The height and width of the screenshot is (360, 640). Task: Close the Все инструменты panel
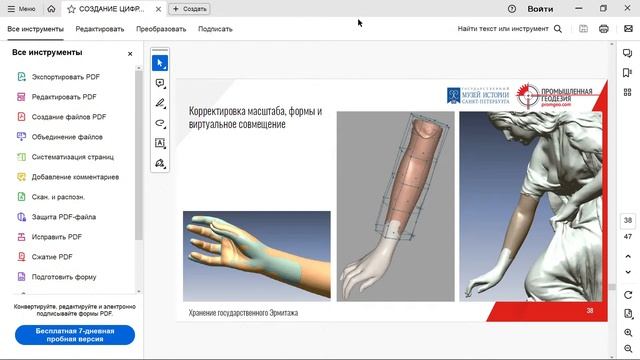[x=130, y=53]
